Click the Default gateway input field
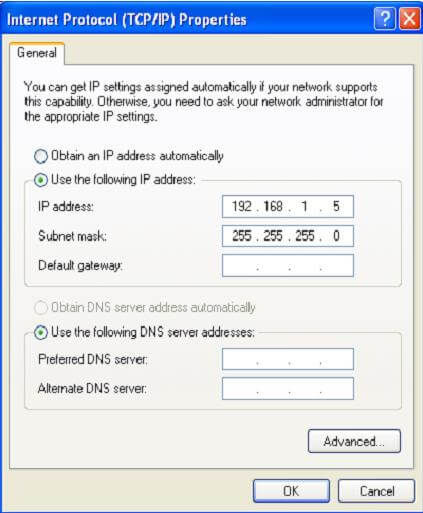423x513 pixels. point(288,266)
